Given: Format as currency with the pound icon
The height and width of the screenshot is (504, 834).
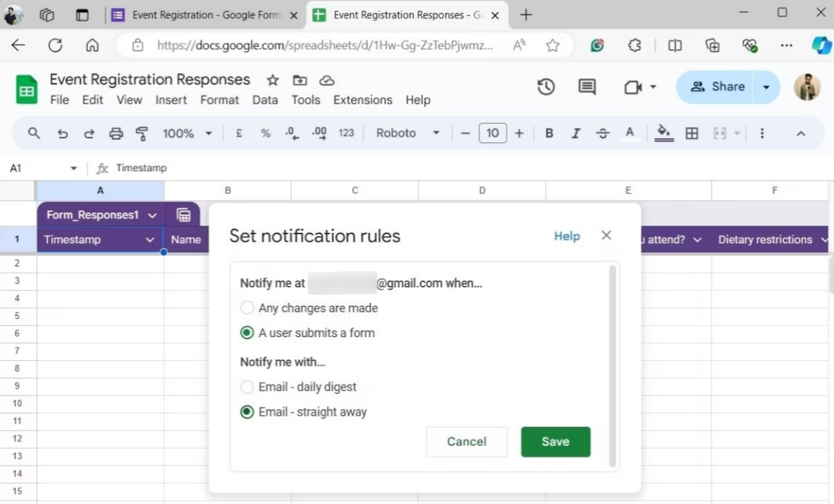Looking at the screenshot, I should coord(239,133).
